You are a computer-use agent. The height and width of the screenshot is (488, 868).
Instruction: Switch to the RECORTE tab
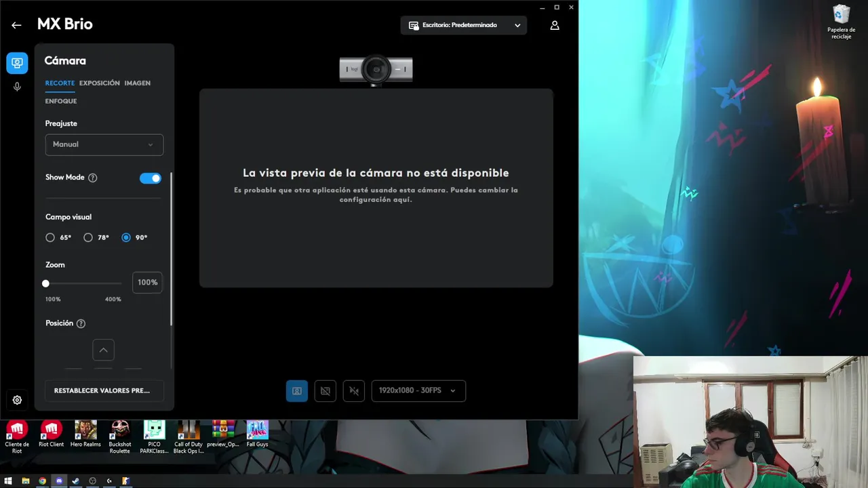tap(60, 83)
